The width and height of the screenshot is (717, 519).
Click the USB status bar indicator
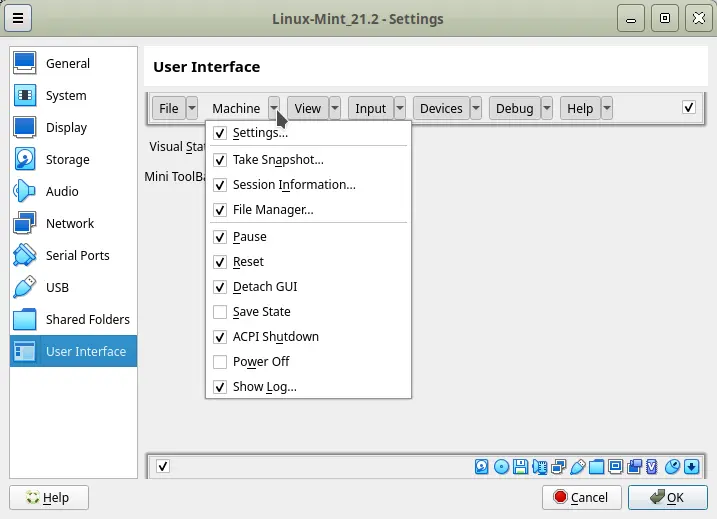(578, 467)
